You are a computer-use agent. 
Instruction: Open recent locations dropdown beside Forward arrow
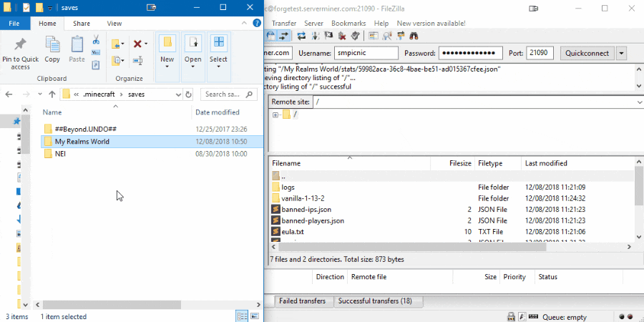40,94
